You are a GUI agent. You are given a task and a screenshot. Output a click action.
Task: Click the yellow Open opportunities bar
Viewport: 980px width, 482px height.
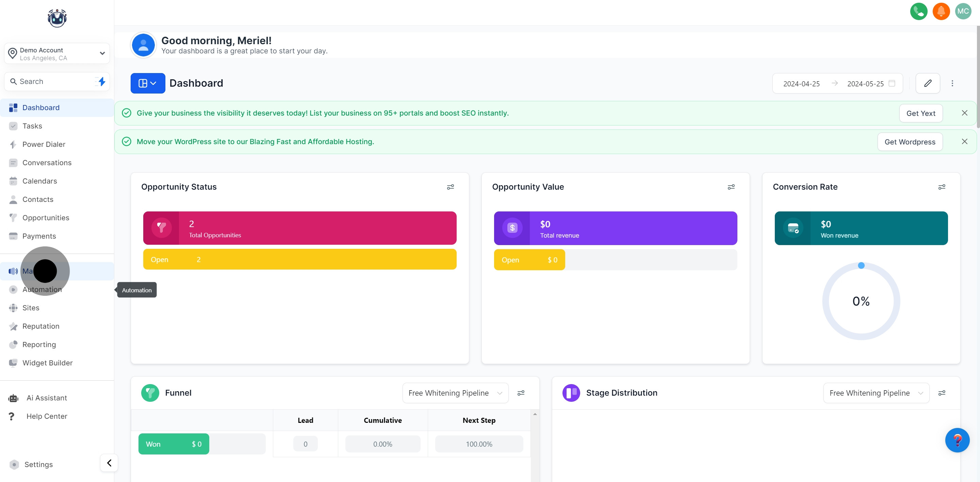tap(299, 260)
